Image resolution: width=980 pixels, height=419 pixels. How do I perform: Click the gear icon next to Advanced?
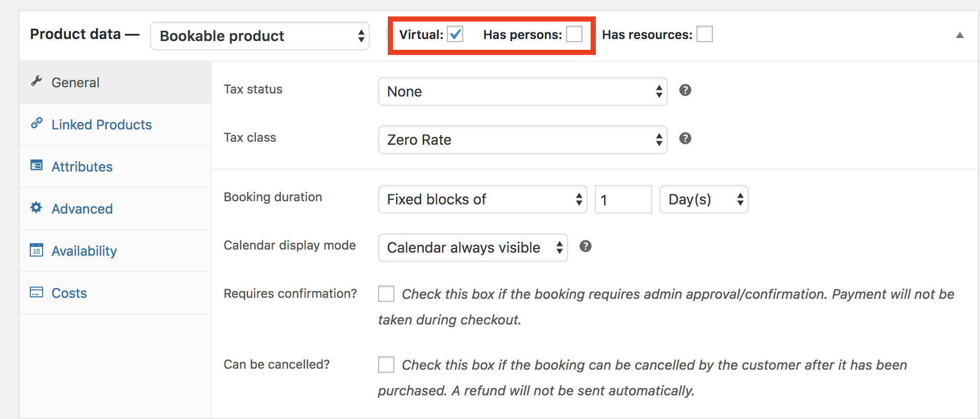click(x=36, y=207)
